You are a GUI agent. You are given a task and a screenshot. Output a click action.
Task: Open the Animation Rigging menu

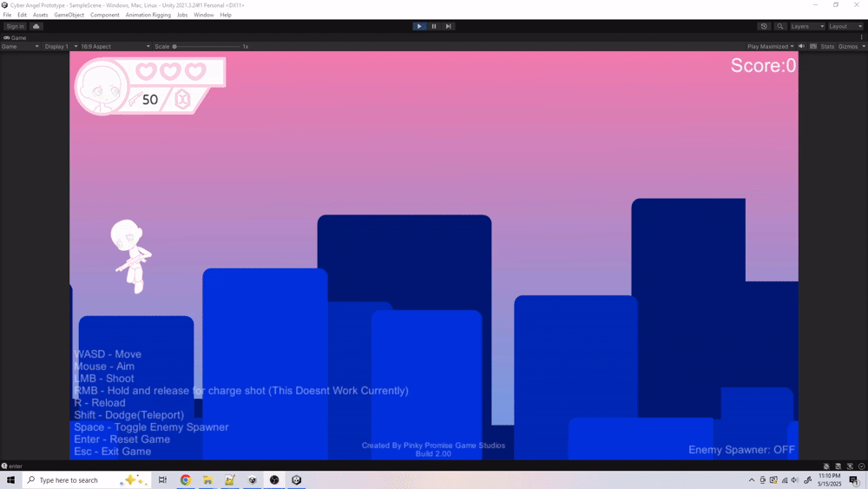(148, 15)
